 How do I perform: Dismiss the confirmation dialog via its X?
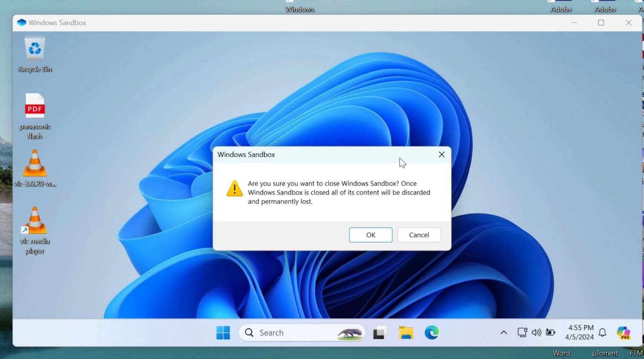441,154
